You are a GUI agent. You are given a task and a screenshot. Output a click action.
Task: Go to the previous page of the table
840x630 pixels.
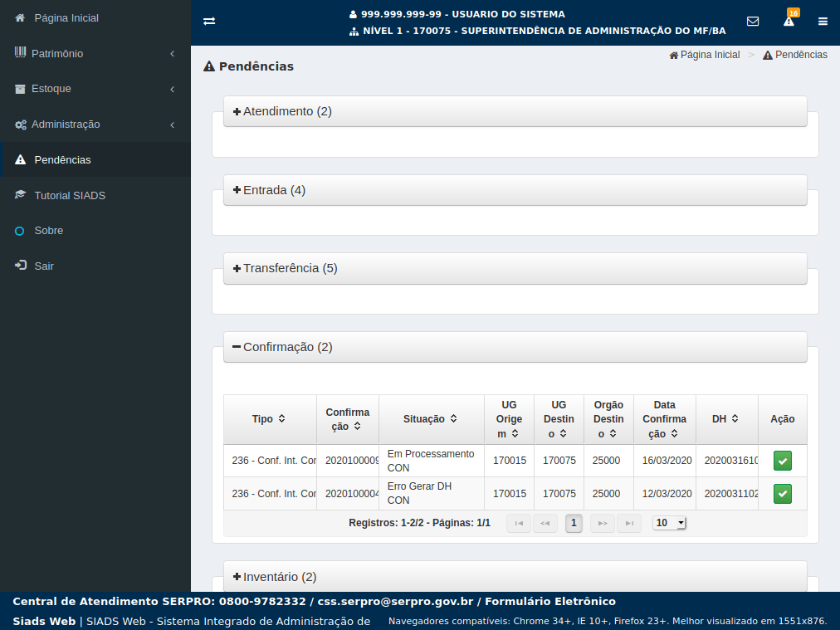pos(545,523)
